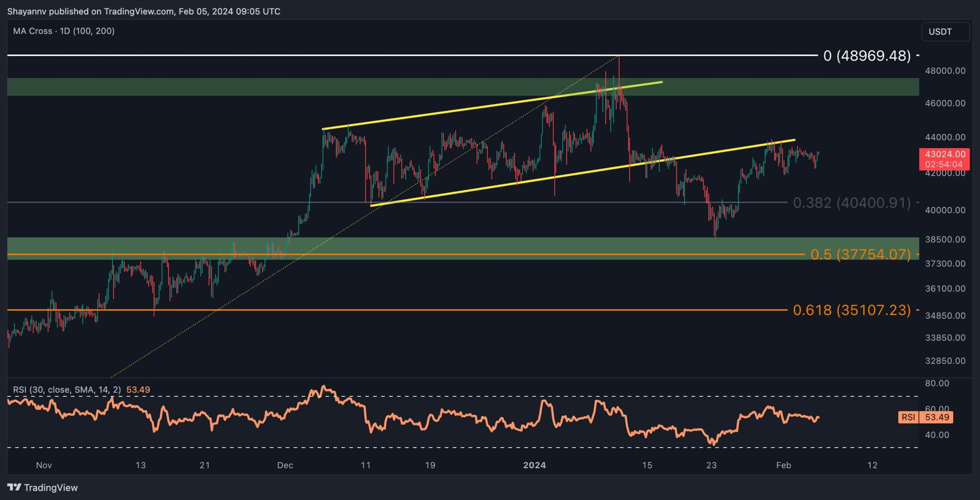
Task: Click the 80.00 RSI scale label
Action: [937, 383]
